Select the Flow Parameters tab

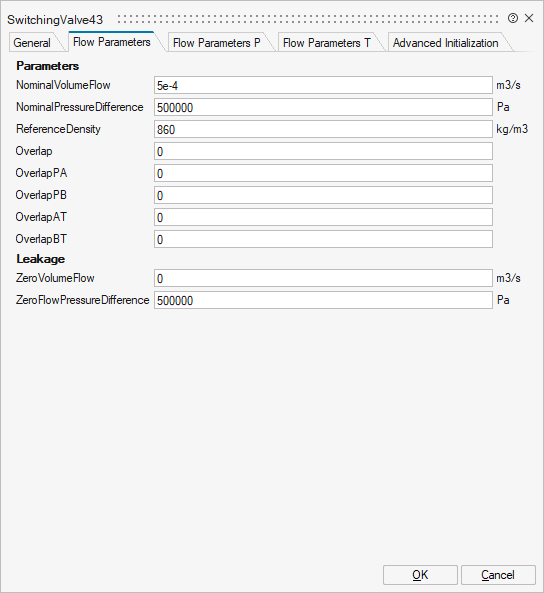pos(112,42)
